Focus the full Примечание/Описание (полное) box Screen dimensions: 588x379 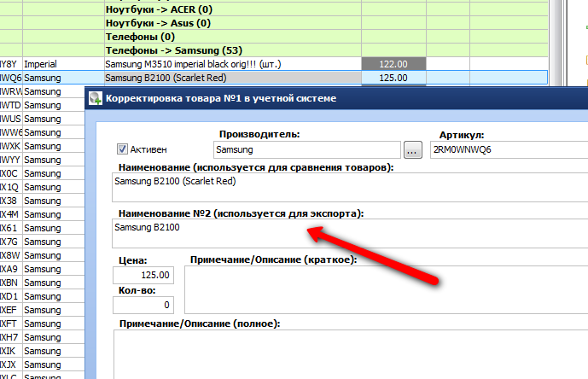pos(351,354)
